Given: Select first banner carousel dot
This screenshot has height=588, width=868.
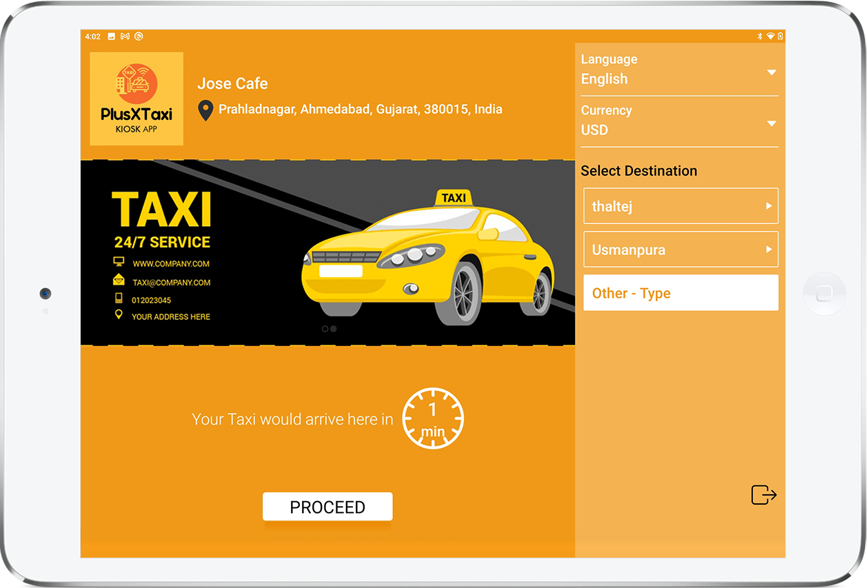Looking at the screenshot, I should [x=325, y=329].
